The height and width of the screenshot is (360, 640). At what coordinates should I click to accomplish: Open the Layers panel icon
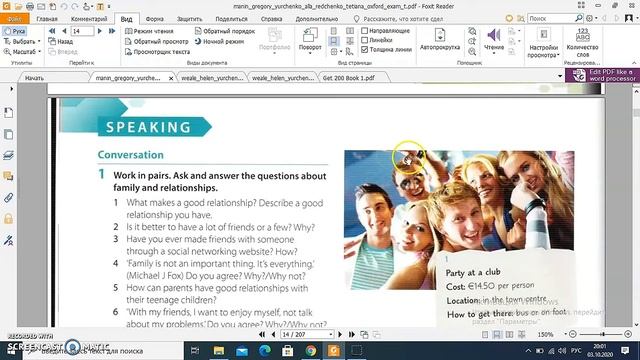tap(8, 155)
